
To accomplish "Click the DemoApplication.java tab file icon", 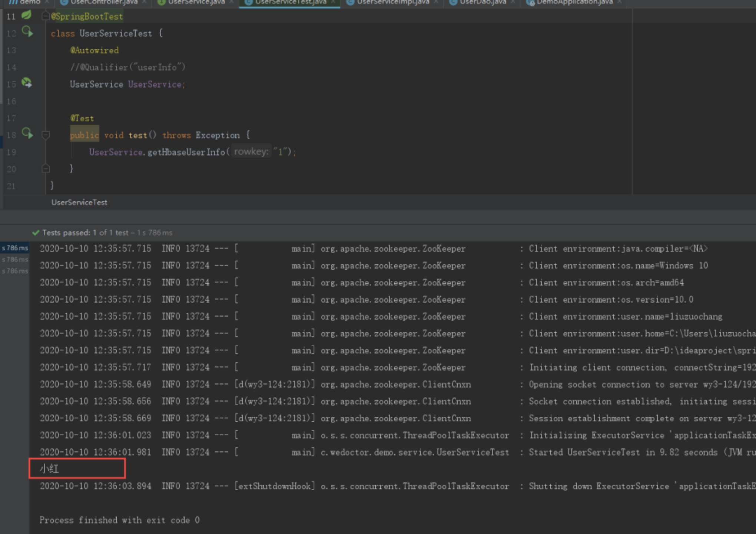I will (530, 3).
